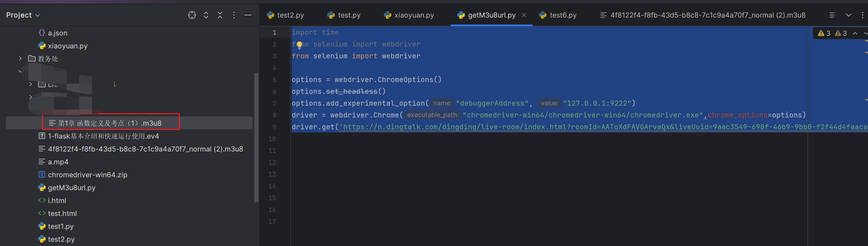Screen dimensions: 868x246
Task: Open the editor tabs options menu
Action: coord(863,15)
